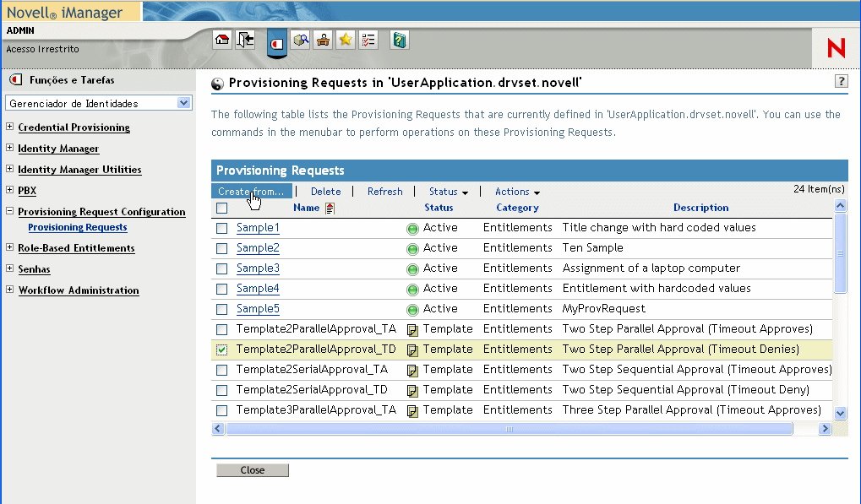The image size is (861, 504).
Task: Click the Exit door icon
Action: coord(245,40)
